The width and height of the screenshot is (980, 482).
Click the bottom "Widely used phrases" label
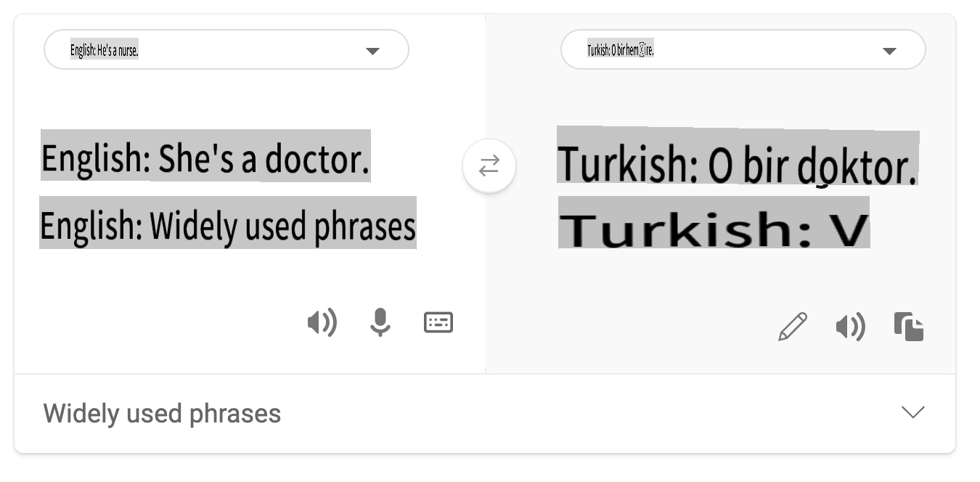(162, 414)
